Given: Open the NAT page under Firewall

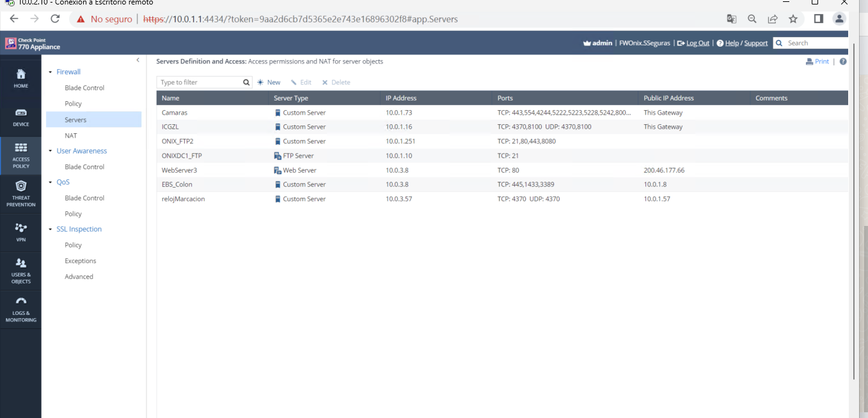Looking at the screenshot, I should [71, 136].
